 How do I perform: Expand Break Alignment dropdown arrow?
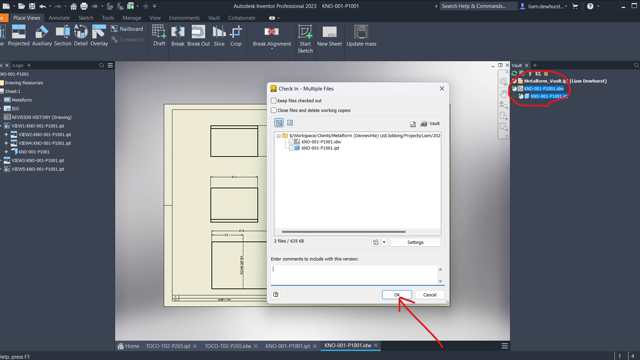[272, 49]
